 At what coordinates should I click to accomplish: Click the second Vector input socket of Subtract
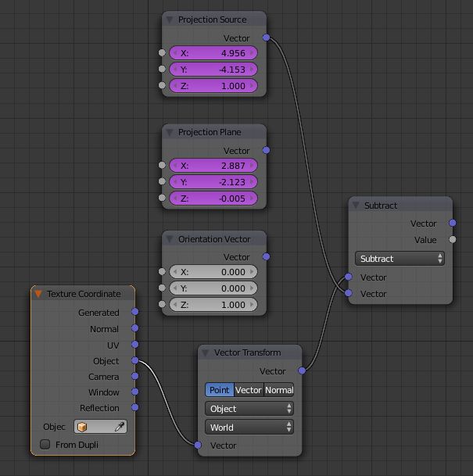pyautogui.click(x=348, y=293)
